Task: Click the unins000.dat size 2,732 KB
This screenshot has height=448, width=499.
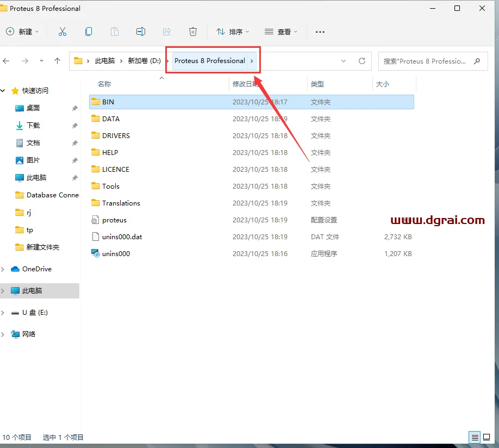Action: pyautogui.click(x=398, y=237)
